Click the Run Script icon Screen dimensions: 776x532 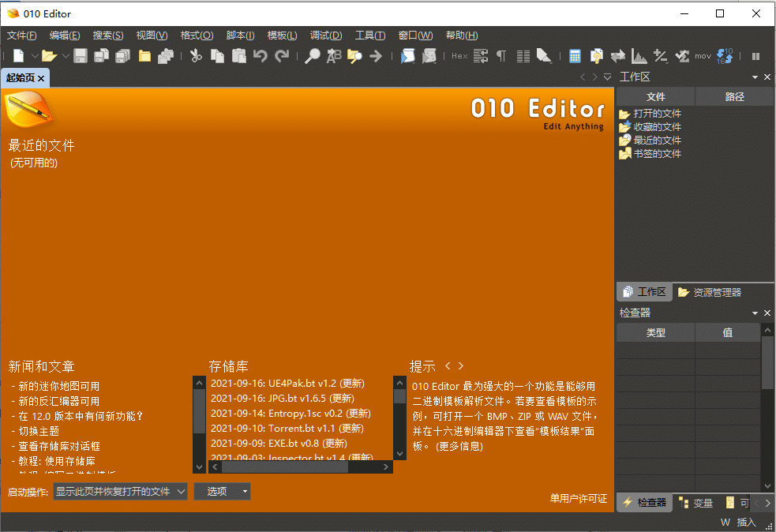coord(408,56)
